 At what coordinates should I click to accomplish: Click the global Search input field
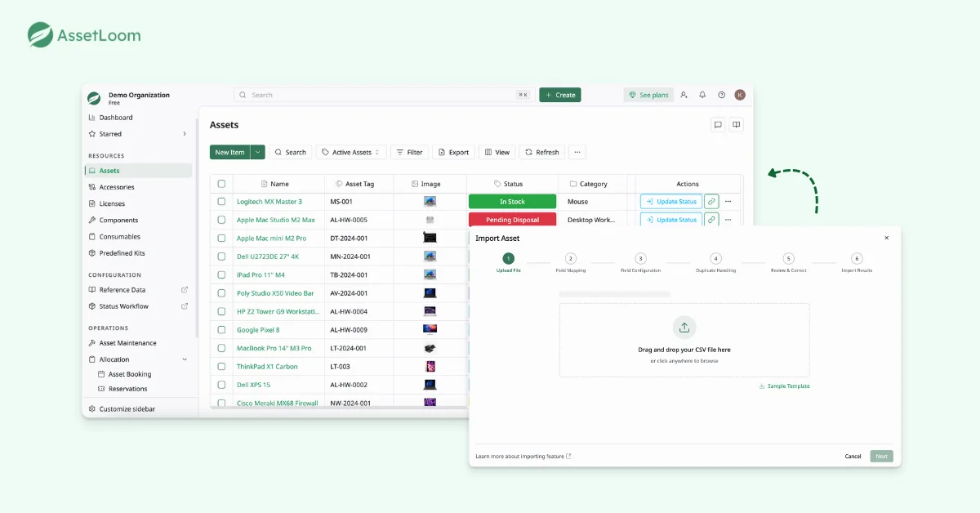click(384, 95)
